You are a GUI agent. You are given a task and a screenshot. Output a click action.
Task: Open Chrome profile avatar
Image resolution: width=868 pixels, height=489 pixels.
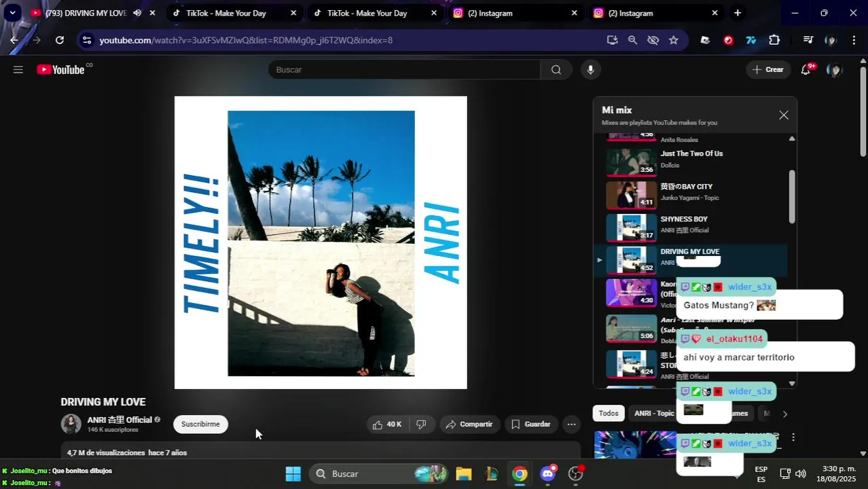pyautogui.click(x=830, y=40)
